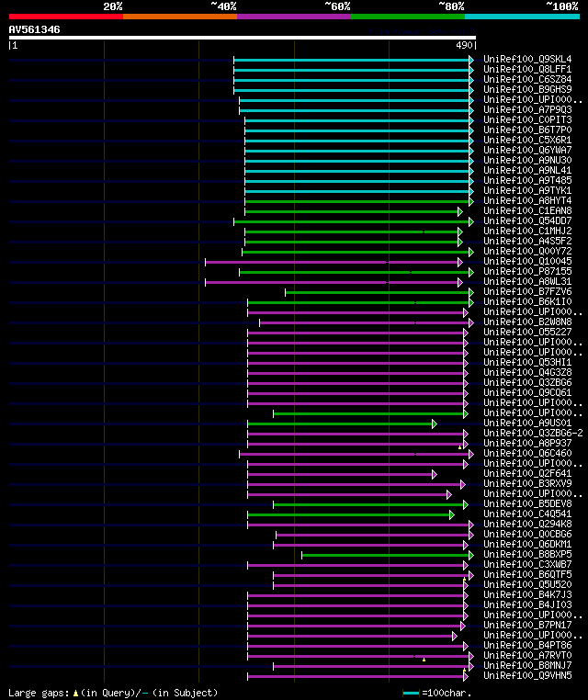Select the UniRef100_Q9VHN5 label
Viewport: 588px width, 700px height.
[x=527, y=675]
